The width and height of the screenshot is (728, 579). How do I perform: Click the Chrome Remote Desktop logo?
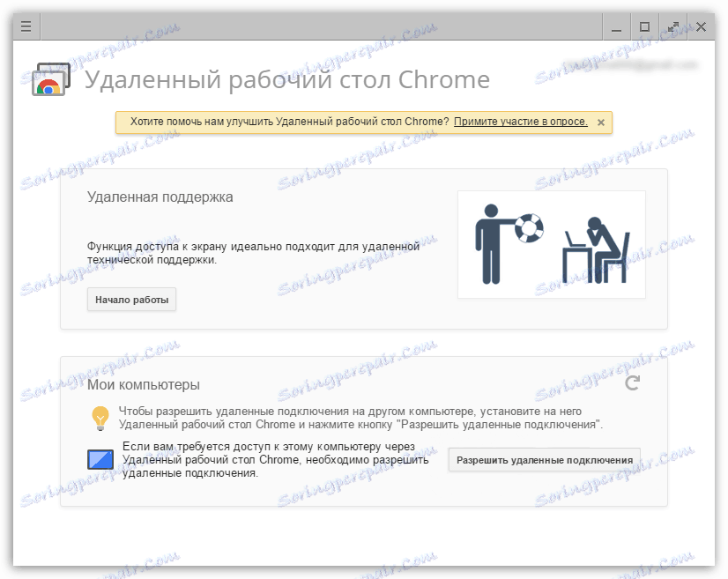[x=51, y=79]
